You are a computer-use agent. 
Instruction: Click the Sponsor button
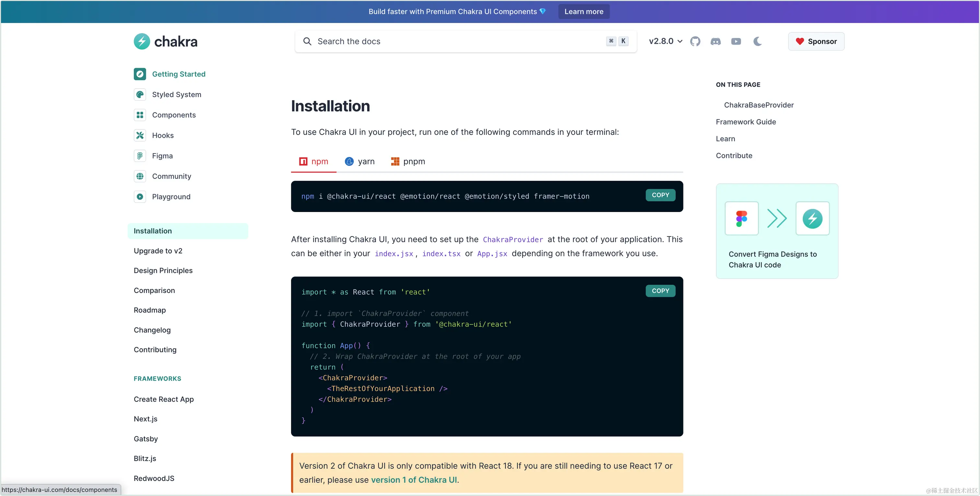coord(816,41)
